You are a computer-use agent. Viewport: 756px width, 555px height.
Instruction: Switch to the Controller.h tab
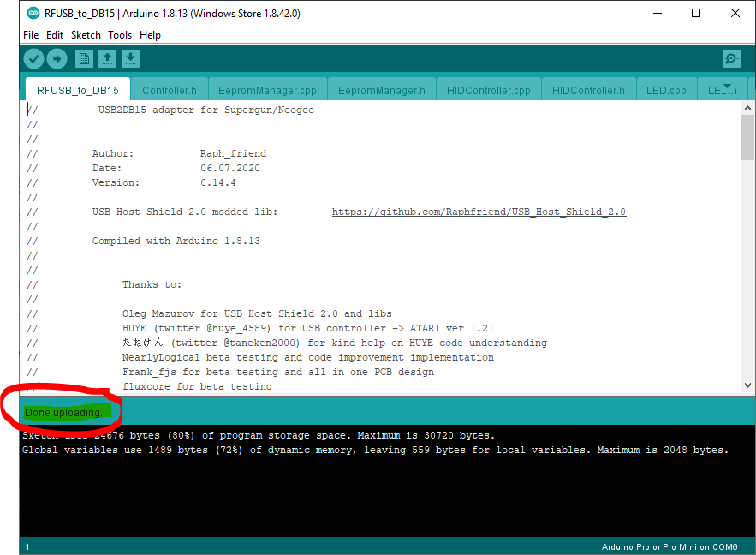[170, 90]
